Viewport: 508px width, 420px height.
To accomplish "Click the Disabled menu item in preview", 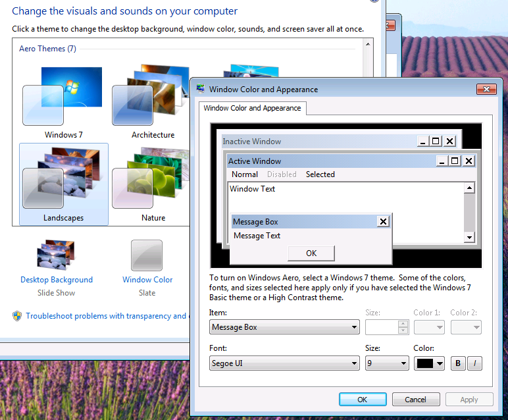I will (x=282, y=174).
